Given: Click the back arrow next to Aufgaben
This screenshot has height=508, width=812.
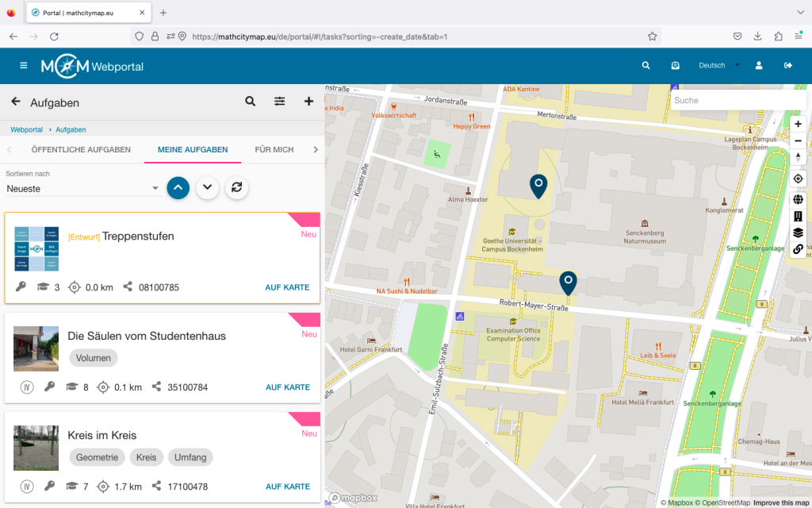Looking at the screenshot, I should (x=15, y=102).
